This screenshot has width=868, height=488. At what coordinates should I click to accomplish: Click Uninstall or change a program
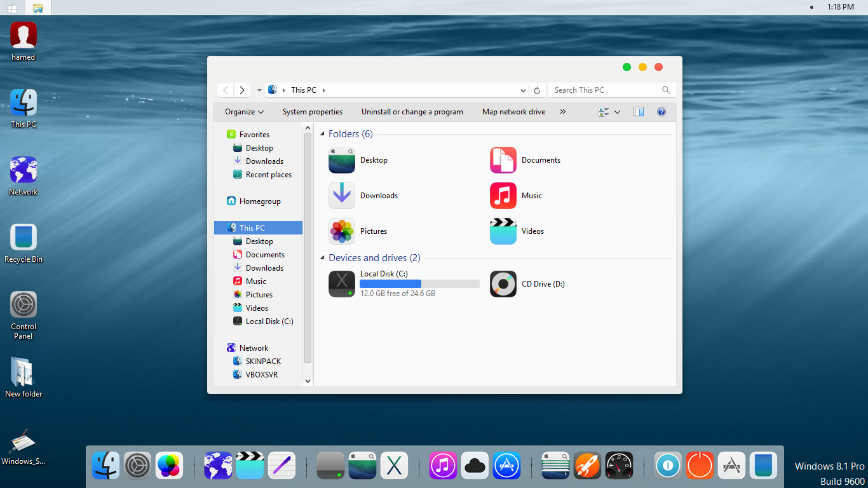pyautogui.click(x=412, y=112)
